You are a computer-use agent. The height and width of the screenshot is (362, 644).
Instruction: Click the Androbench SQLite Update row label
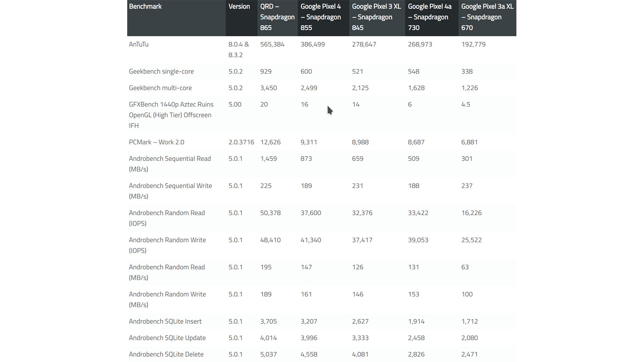click(x=167, y=338)
